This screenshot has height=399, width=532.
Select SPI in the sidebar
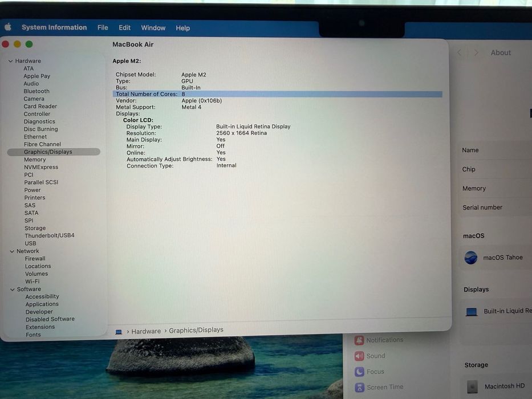click(29, 221)
